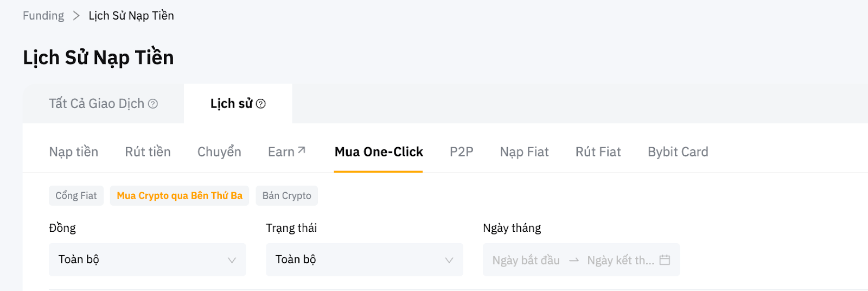Click the arrow between start and end dates
Image resolution: width=868 pixels, height=291 pixels.
click(573, 261)
